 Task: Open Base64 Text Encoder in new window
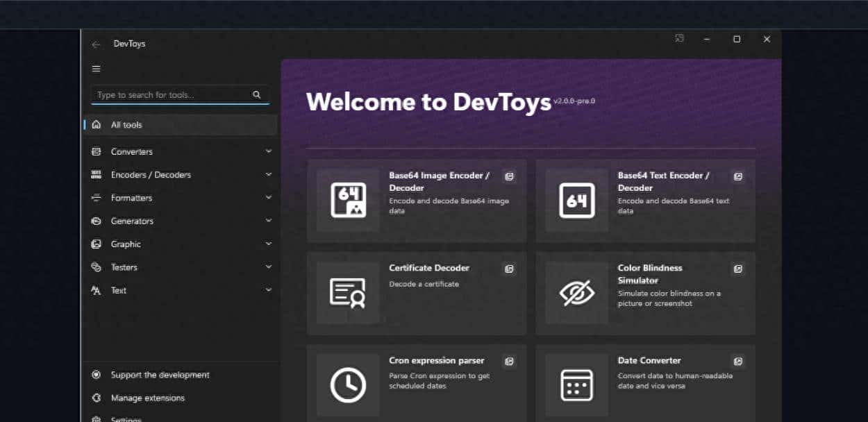point(737,176)
